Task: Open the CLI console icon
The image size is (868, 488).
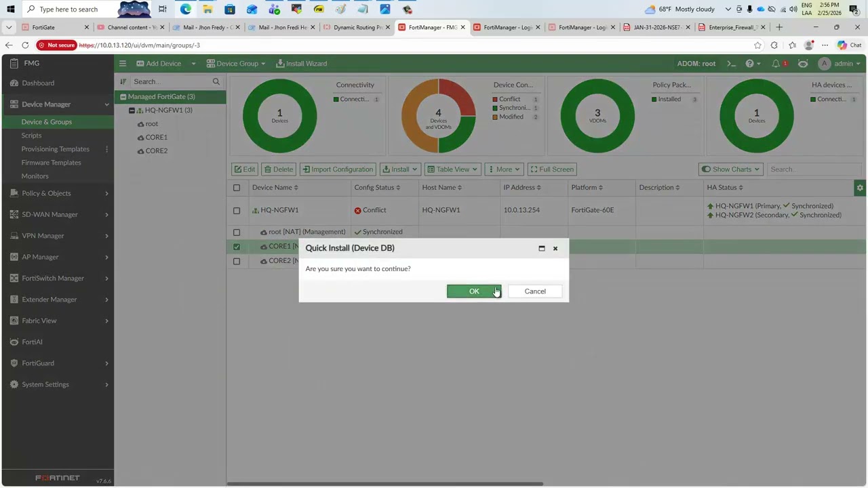Action: point(731,64)
